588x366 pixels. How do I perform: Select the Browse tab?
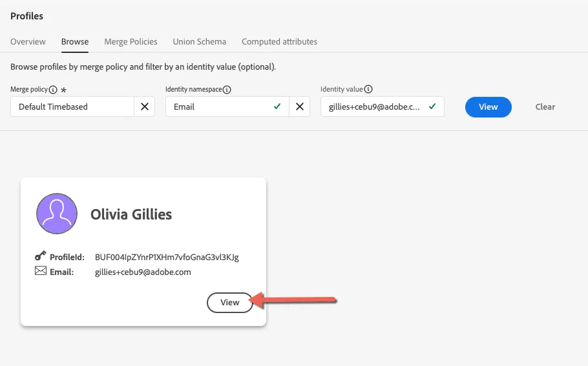(x=75, y=41)
